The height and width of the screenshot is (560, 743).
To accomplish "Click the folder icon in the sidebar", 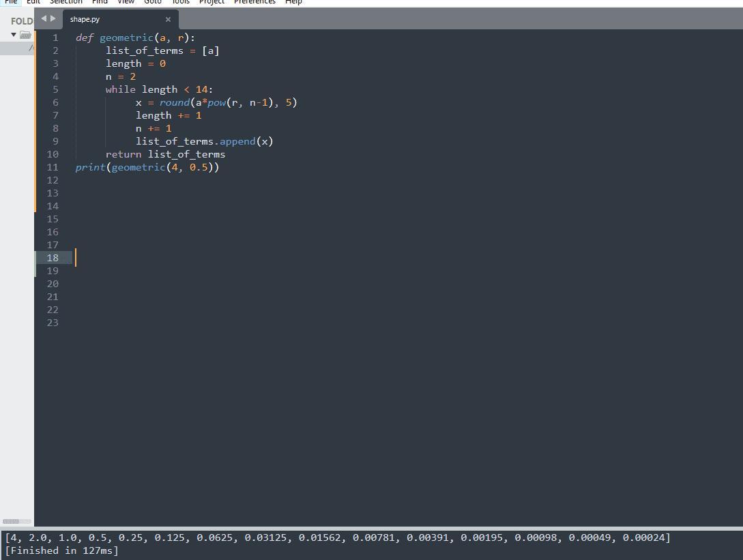I will (25, 35).
